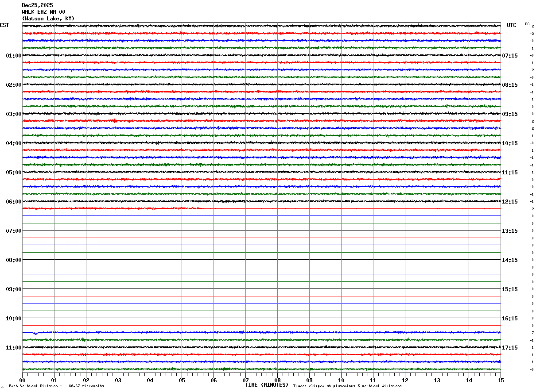Click minute tick 13 on the bottom axis
The image size is (536, 392).
437,380
